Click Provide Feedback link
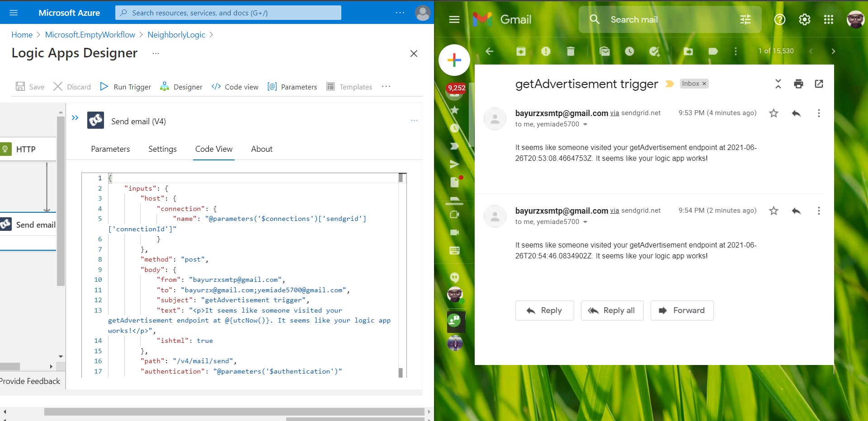 (x=30, y=381)
